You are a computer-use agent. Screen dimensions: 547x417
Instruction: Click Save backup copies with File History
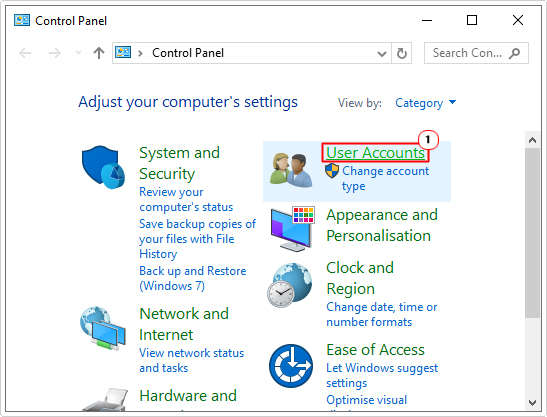[x=197, y=239]
